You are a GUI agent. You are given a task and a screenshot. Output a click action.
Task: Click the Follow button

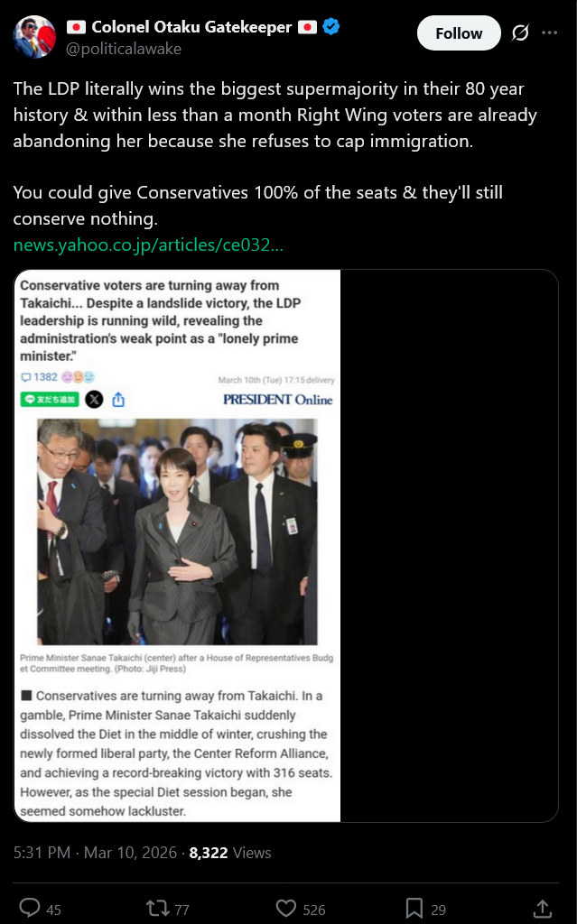click(459, 33)
